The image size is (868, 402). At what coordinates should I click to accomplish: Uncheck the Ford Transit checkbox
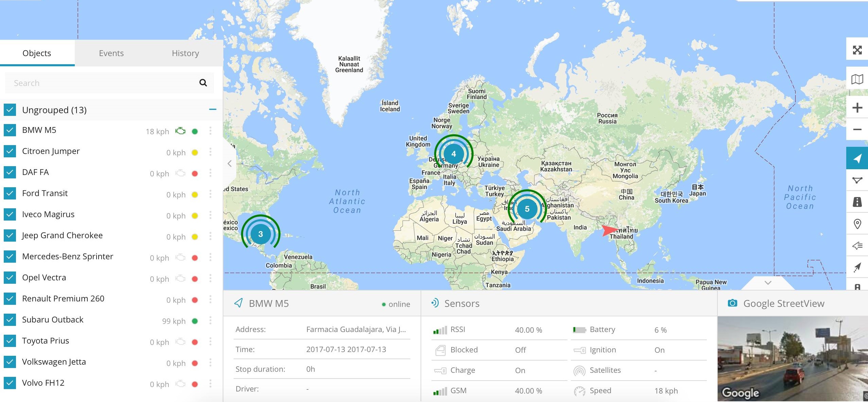10,193
